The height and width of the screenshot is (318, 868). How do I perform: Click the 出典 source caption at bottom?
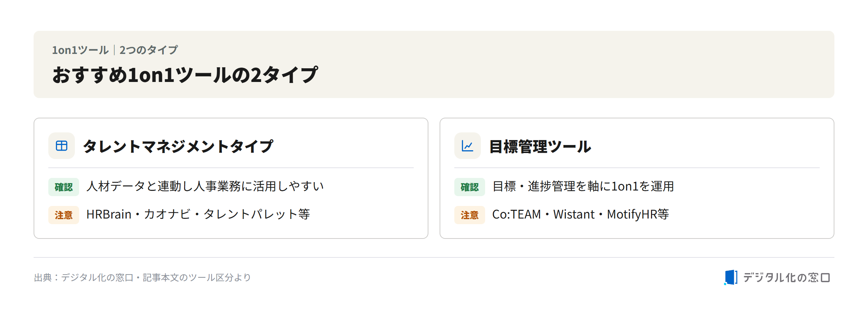[142, 278]
